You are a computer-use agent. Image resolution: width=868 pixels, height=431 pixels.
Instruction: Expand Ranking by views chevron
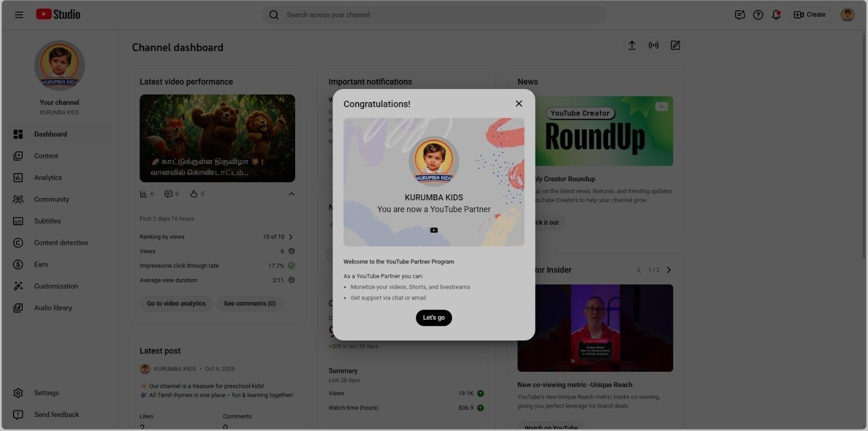(x=291, y=237)
